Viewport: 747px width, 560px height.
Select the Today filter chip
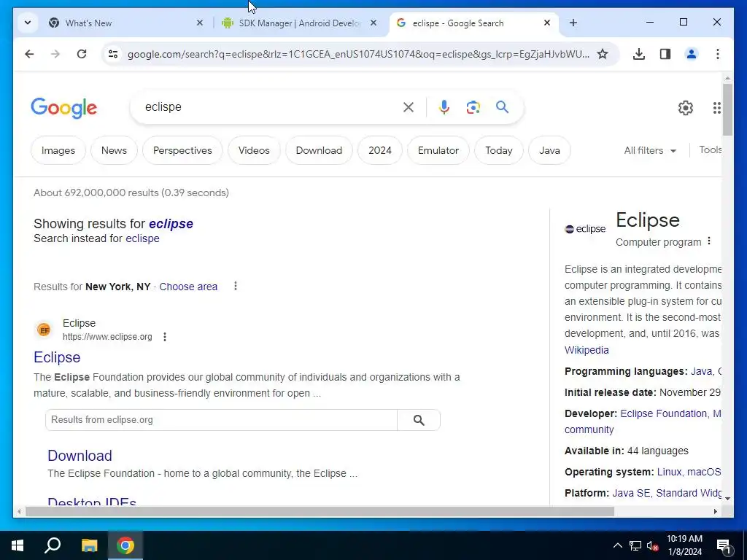click(x=499, y=150)
